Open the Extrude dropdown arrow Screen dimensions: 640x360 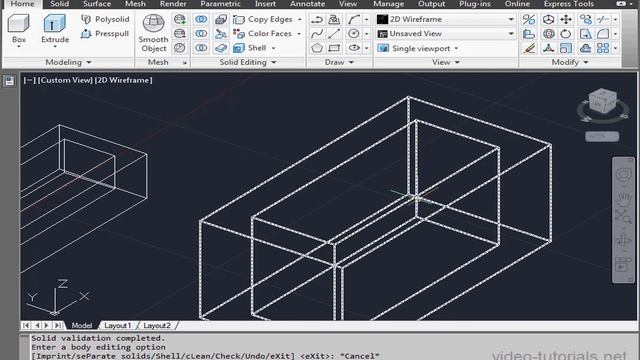tap(55, 47)
